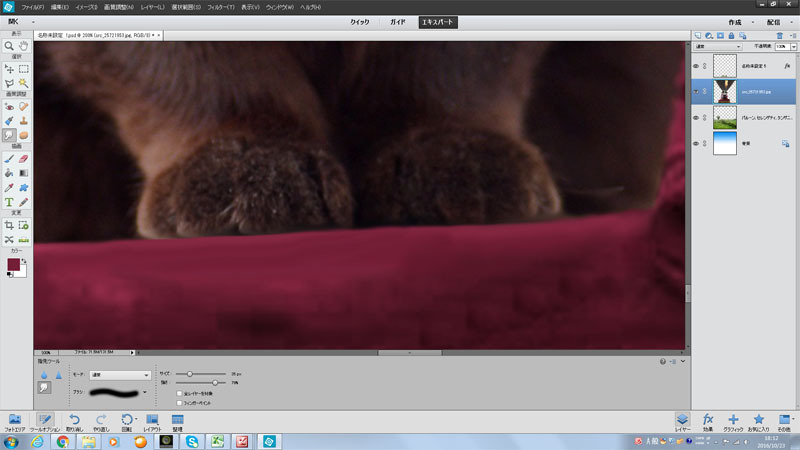
Task: Open the Filter (フィルター) menu
Action: [220, 7]
